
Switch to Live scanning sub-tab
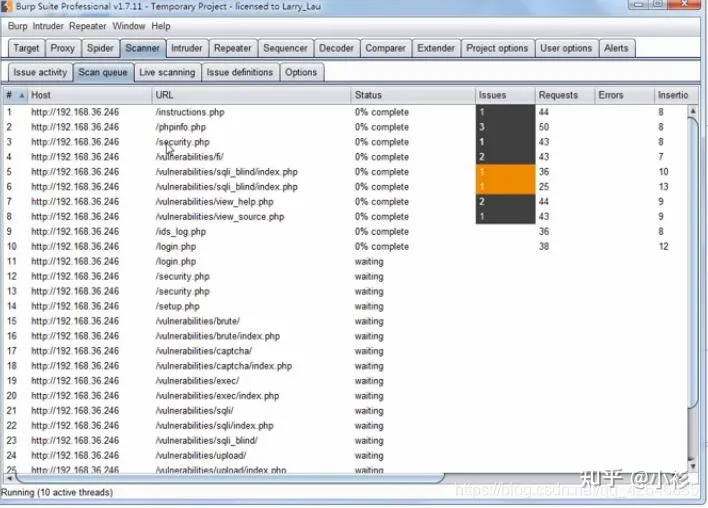tap(167, 72)
